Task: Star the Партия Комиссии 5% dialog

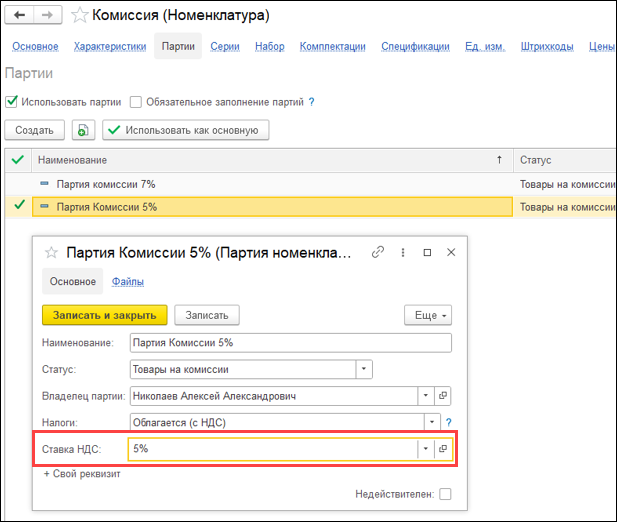Action: pos(53,253)
